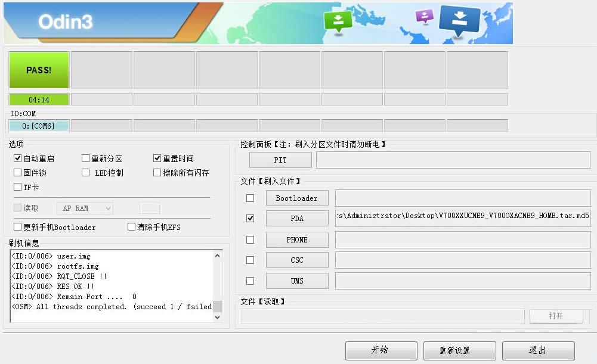Click the 'Remain Port .... 0' log line
The width and height of the screenshot is (597, 364).
tap(74, 297)
